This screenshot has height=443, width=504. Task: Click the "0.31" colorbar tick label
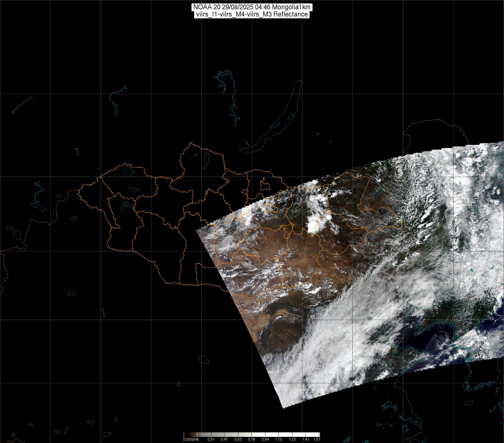tap(211, 439)
